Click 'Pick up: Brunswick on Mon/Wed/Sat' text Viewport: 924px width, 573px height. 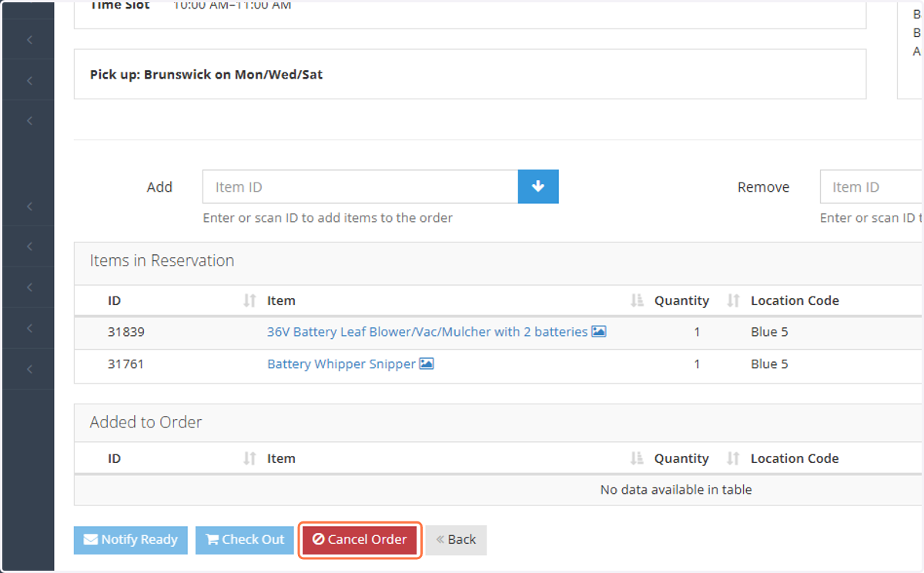tap(206, 75)
